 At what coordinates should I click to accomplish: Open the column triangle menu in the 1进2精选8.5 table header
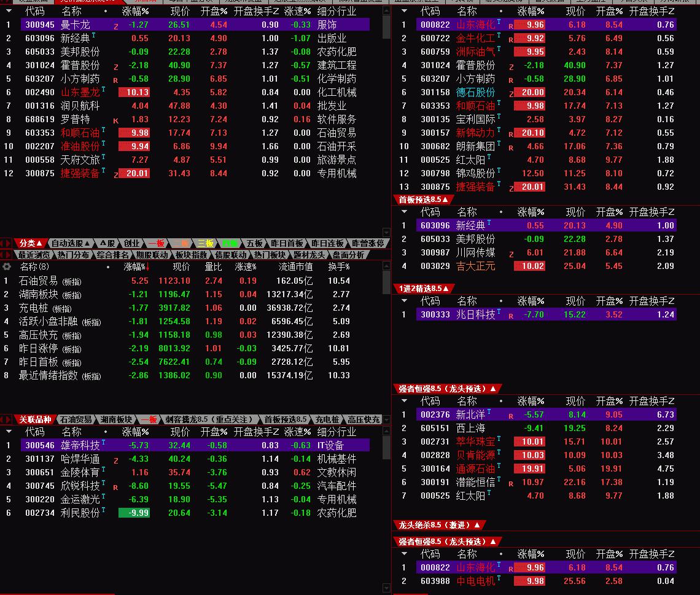click(404, 301)
